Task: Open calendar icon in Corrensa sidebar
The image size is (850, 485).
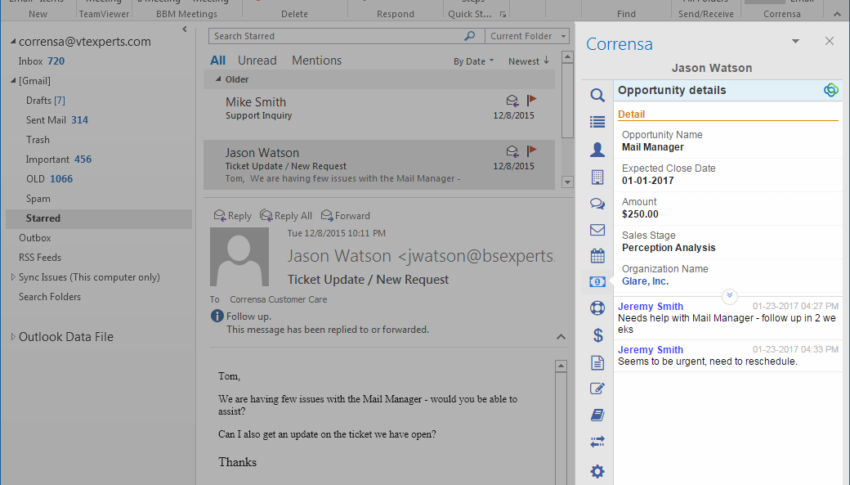Action: point(597,255)
